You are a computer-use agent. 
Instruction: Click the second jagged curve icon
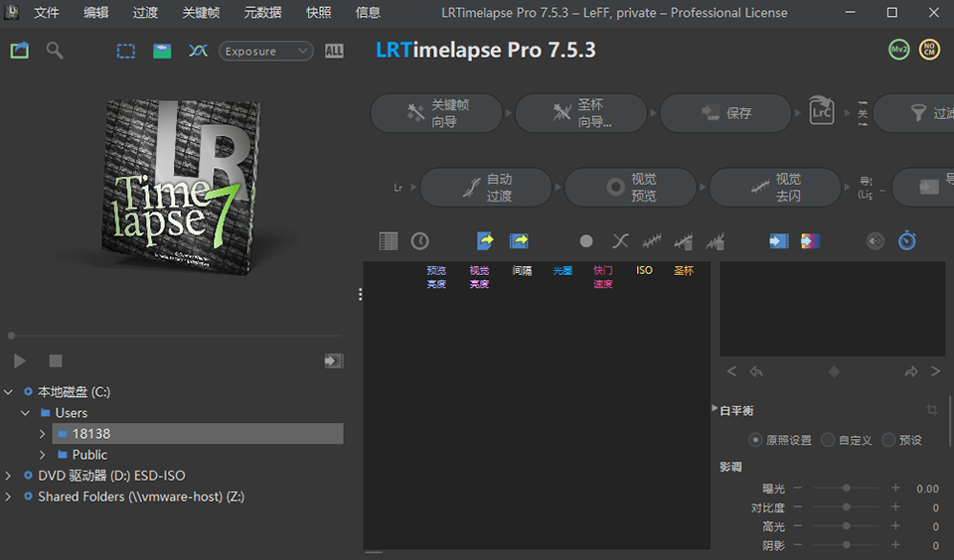[x=684, y=241]
